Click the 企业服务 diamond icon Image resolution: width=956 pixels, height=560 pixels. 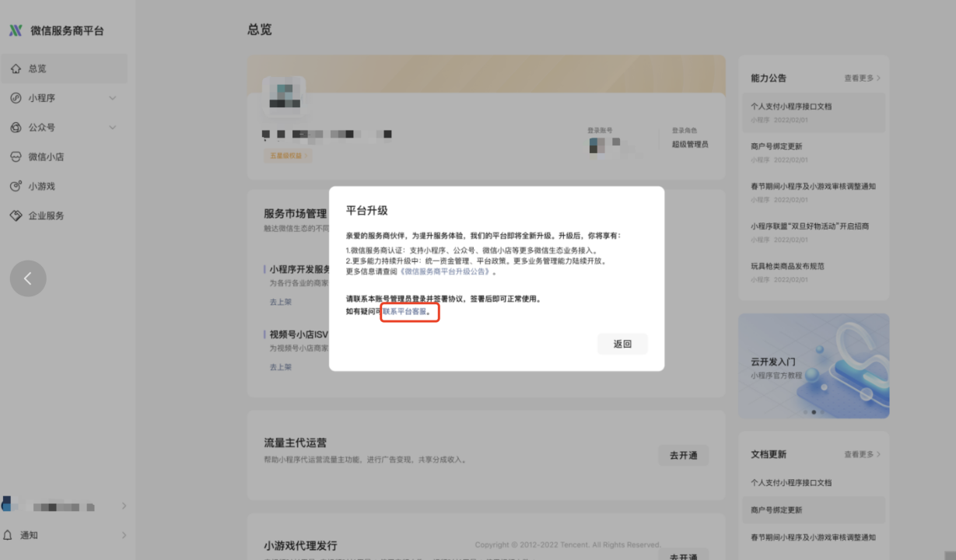pyautogui.click(x=16, y=215)
